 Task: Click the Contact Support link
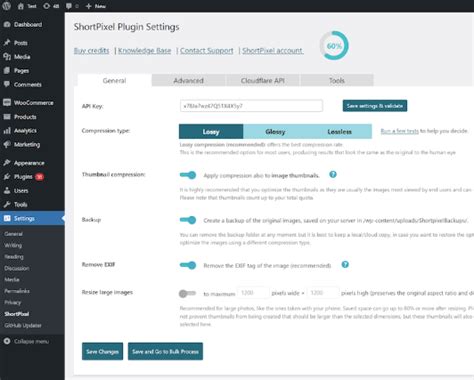[x=207, y=51]
